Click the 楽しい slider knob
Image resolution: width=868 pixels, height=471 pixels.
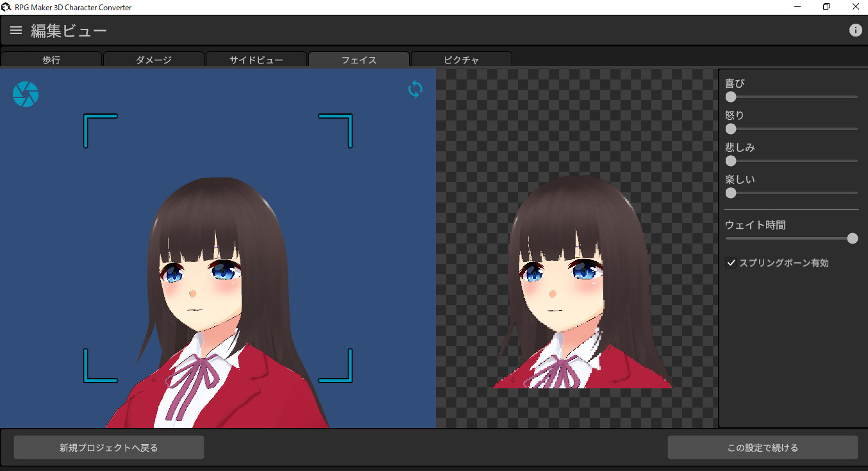731,193
